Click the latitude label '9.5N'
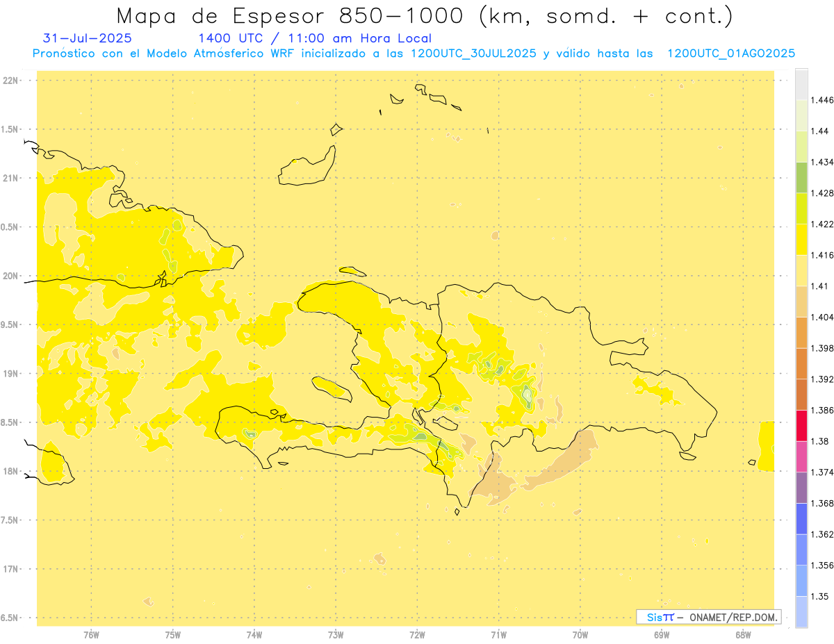 10,325
